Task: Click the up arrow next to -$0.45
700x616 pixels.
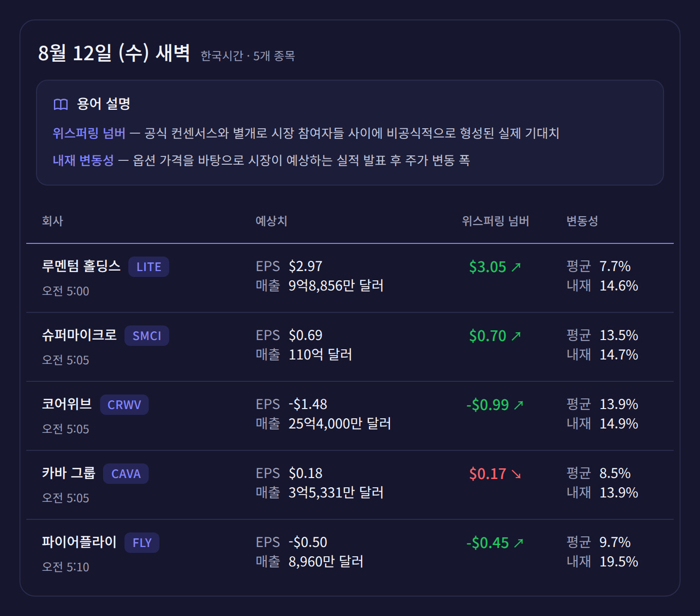Action: [x=519, y=543]
